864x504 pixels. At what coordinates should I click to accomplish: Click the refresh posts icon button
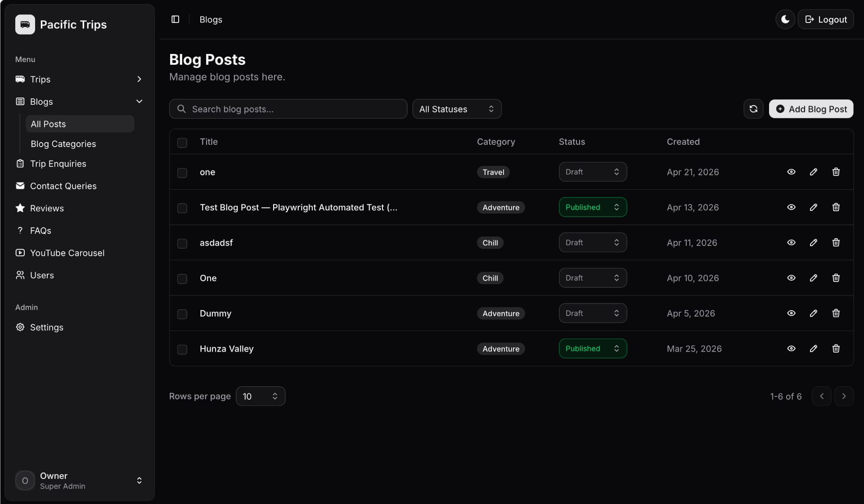pos(753,109)
